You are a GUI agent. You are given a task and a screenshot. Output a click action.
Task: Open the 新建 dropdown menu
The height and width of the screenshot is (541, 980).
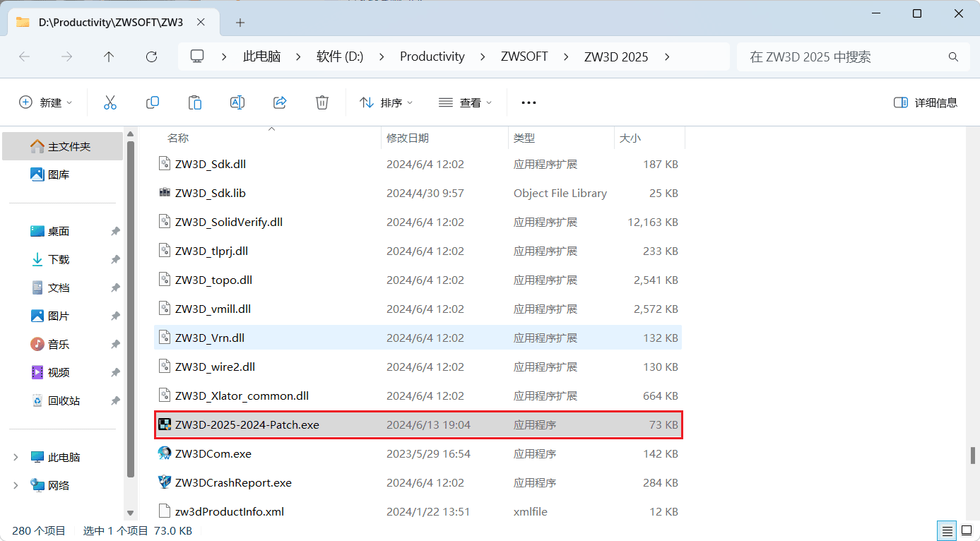[x=46, y=102]
